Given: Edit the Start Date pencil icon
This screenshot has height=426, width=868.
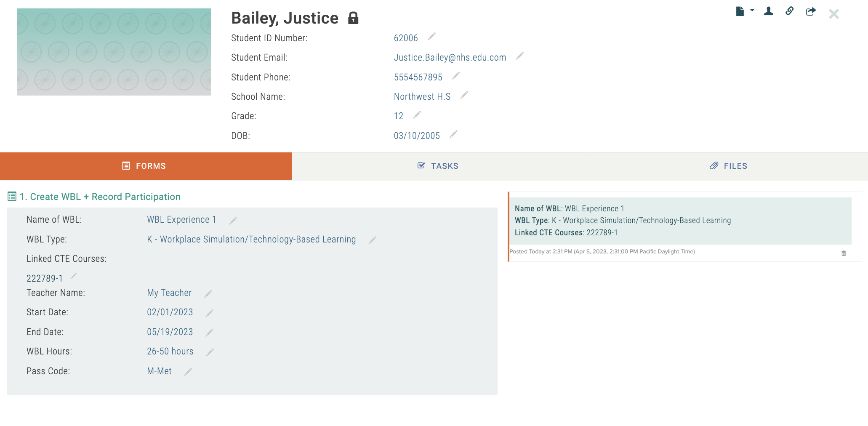Looking at the screenshot, I should [209, 313].
